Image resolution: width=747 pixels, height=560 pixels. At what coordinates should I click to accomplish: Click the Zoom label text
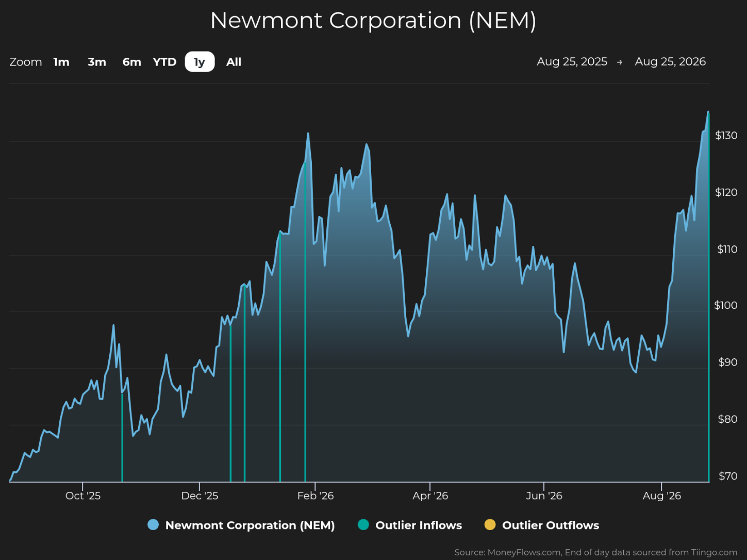26,62
